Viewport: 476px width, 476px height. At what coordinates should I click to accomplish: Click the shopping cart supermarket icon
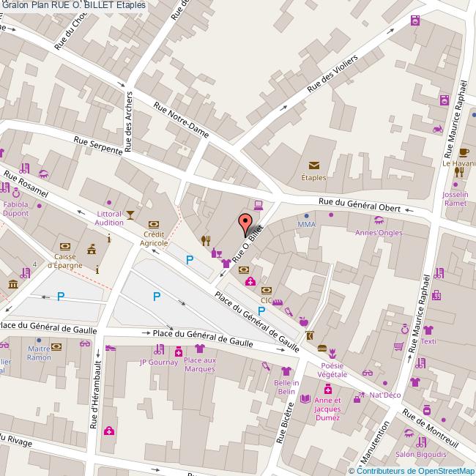pos(399,346)
